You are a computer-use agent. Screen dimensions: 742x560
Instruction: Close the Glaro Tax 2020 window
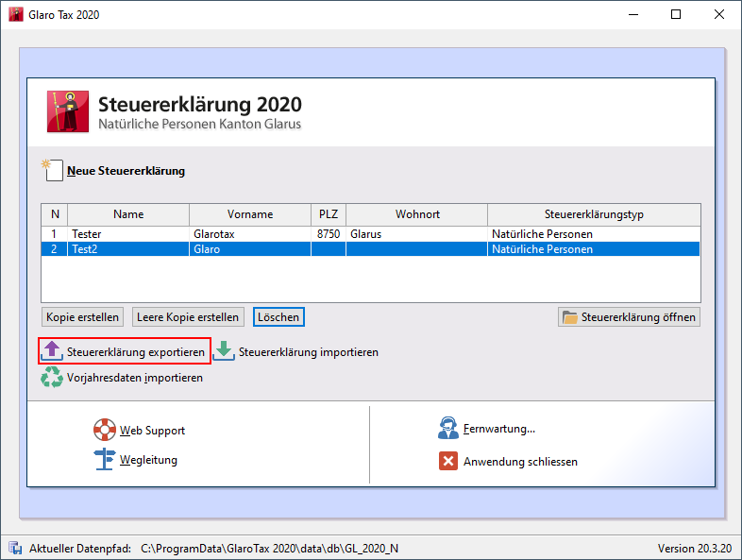719,15
